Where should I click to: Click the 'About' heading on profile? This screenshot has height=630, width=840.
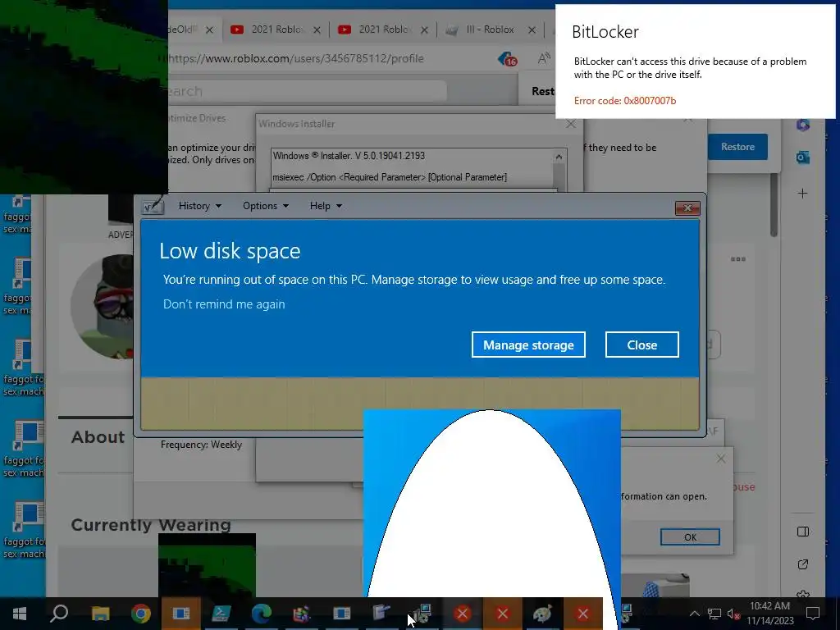(98, 437)
